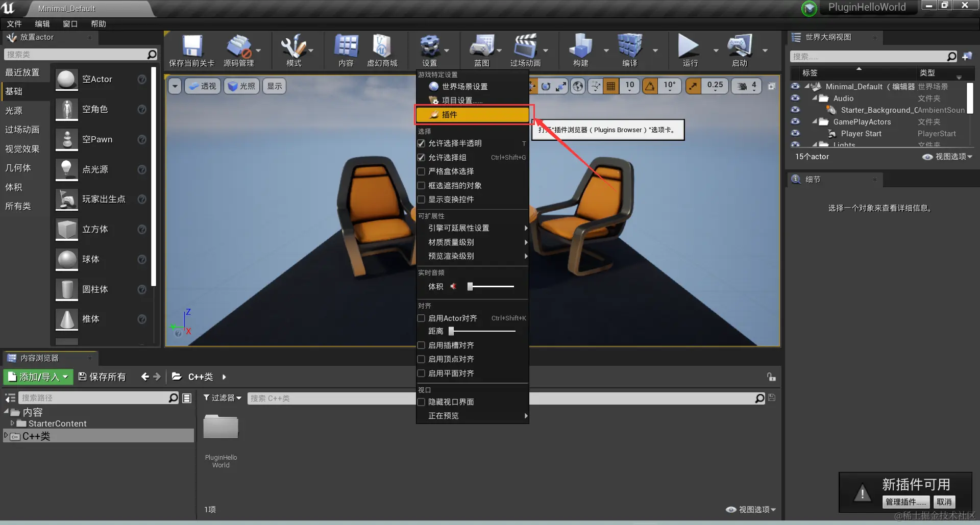Enable the 启用顶点对齐 checkbox
The height and width of the screenshot is (525, 980).
click(x=422, y=359)
